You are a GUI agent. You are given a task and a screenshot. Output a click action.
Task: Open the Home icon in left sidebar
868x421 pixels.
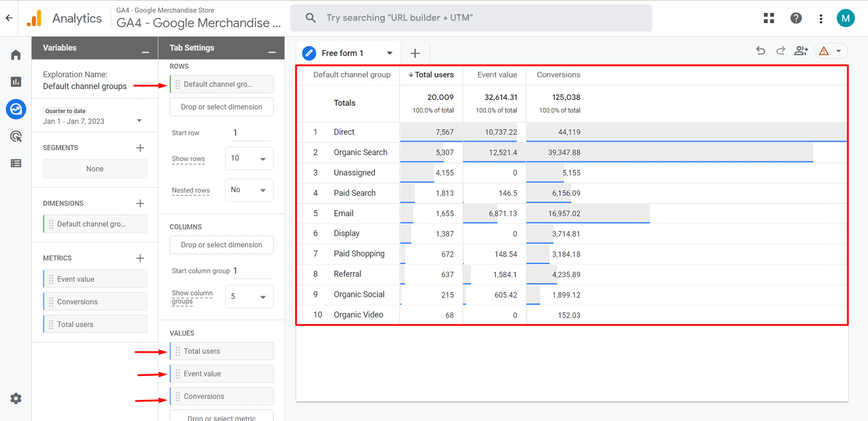click(16, 55)
